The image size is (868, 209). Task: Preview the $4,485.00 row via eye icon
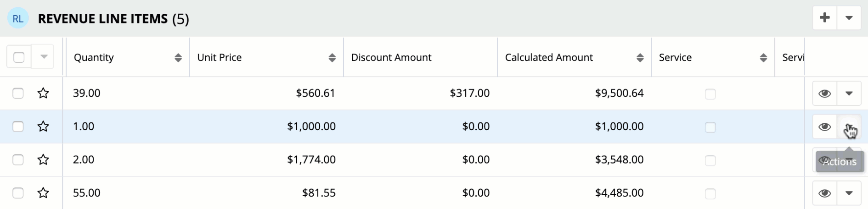click(824, 193)
